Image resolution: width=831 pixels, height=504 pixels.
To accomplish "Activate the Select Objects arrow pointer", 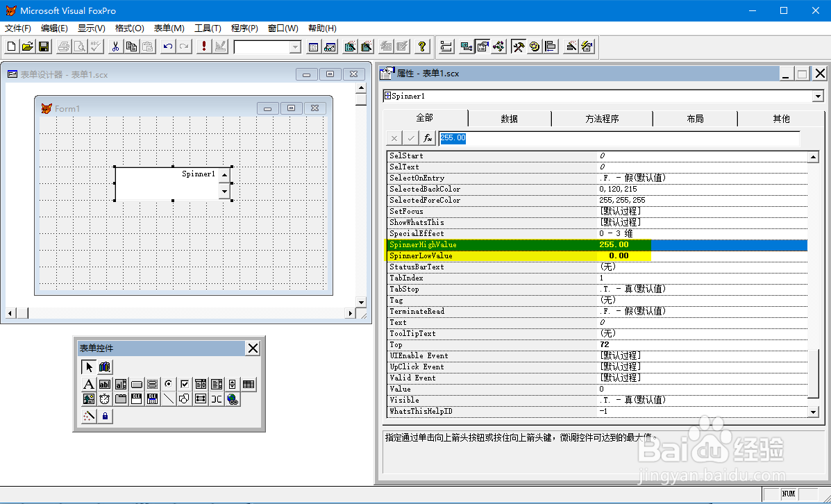I will tap(88, 367).
